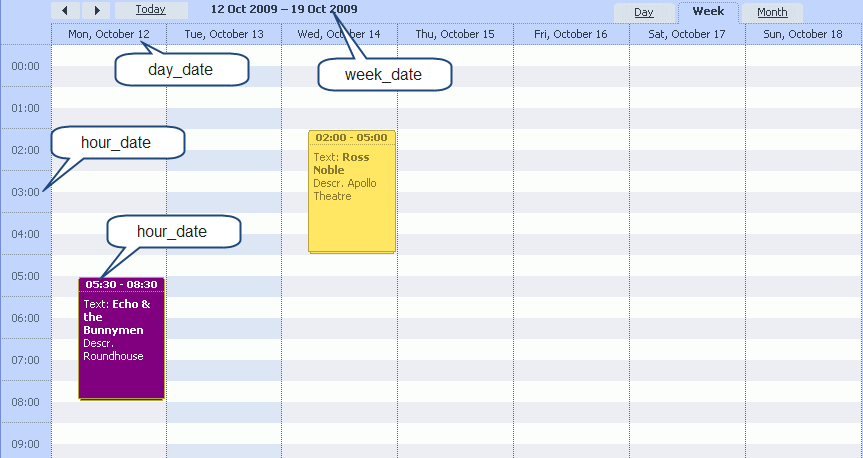
Task: Select the Thu, October 15 day header
Action: 455,34
